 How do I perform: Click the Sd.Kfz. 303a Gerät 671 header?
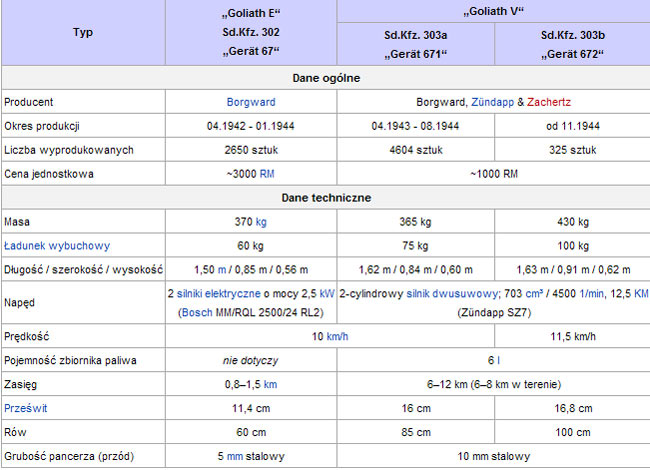[415, 44]
